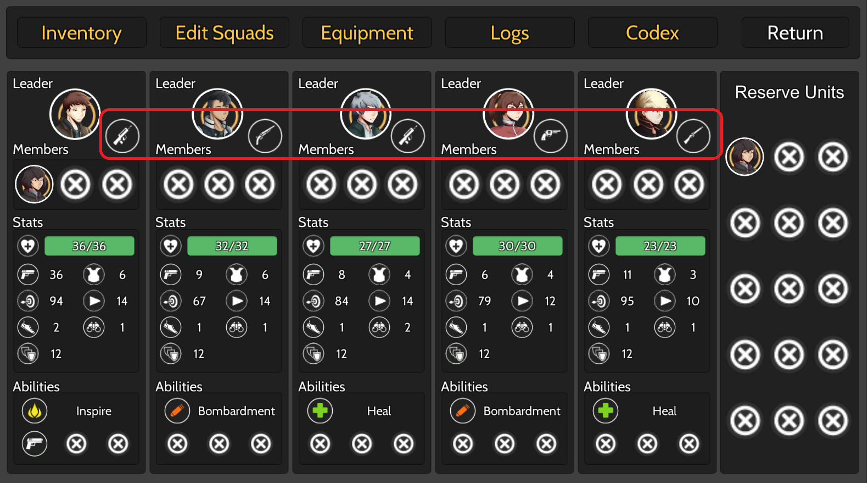Image resolution: width=868 pixels, height=483 pixels.
Task: Open the Codex menu
Action: tap(652, 33)
